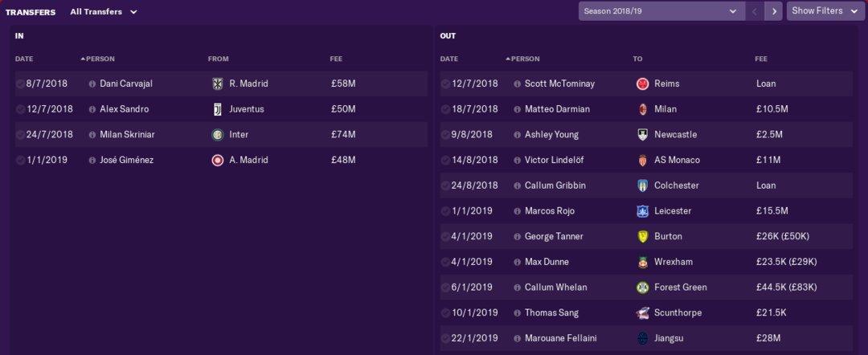Go to the previous season arrow
This screenshot has height=355, width=868.
point(754,11)
